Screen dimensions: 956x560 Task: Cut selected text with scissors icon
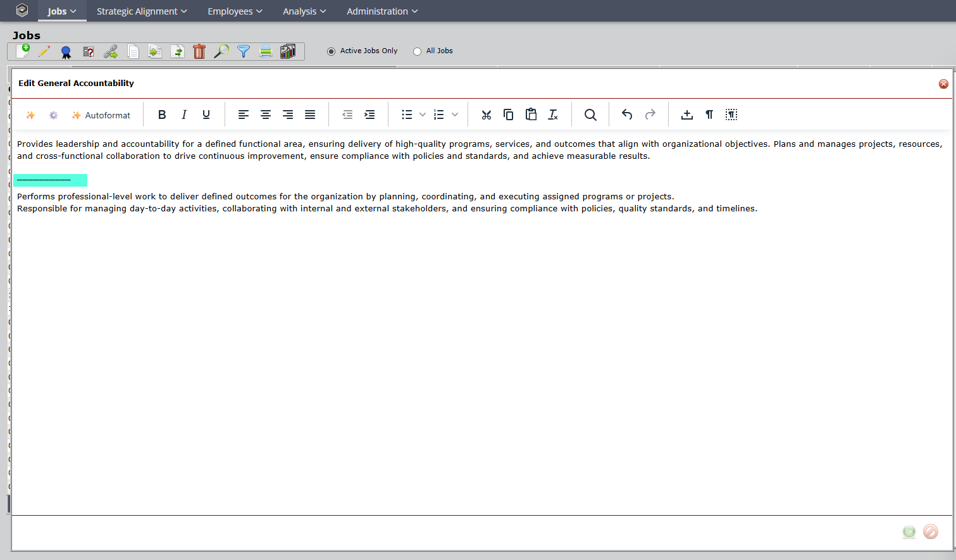pos(486,115)
